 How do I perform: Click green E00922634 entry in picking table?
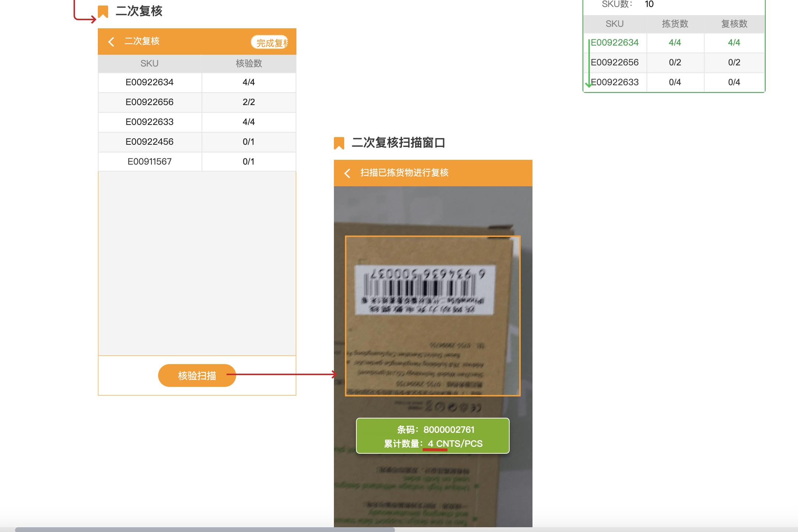point(614,43)
